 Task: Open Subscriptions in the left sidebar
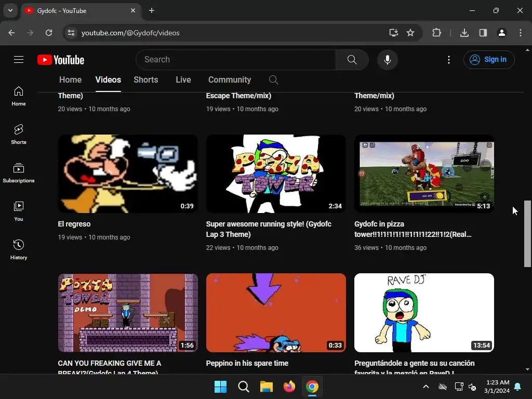pos(19,173)
